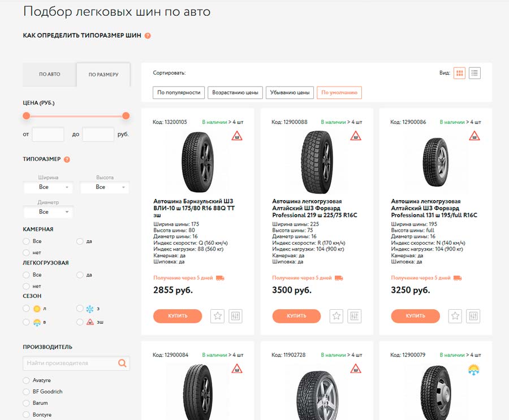Viewport: 509px width, 420px height.
Task: Select winter 'з' season radio button
Action: [80, 309]
